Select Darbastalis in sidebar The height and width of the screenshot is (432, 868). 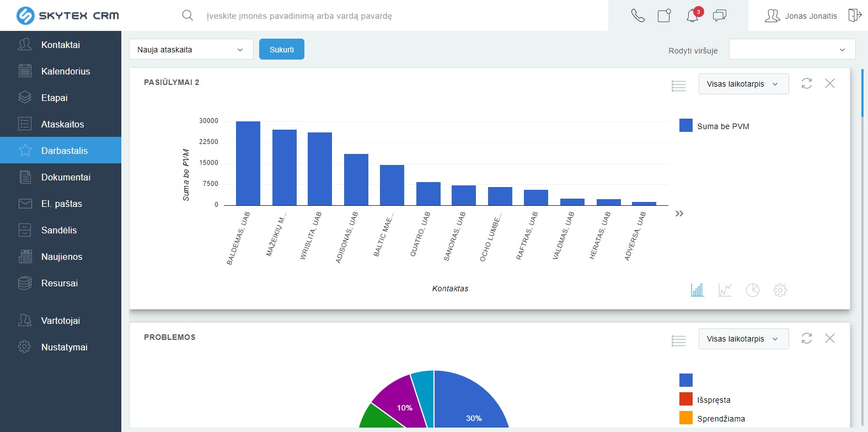(x=61, y=151)
